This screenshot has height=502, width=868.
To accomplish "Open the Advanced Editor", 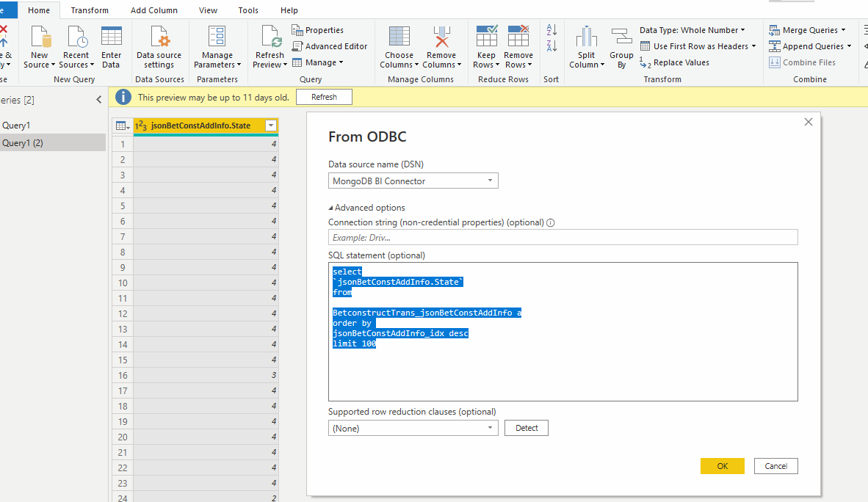I will [330, 46].
